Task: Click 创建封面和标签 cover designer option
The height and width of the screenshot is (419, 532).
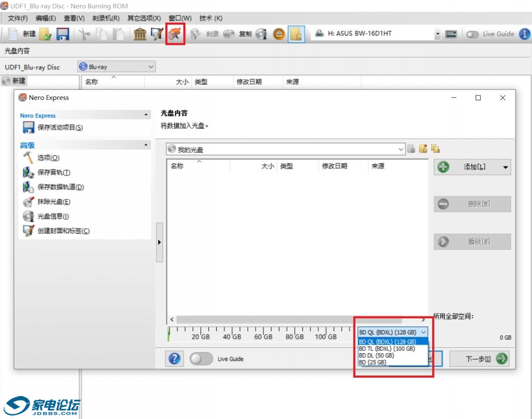Action: pyautogui.click(x=63, y=231)
